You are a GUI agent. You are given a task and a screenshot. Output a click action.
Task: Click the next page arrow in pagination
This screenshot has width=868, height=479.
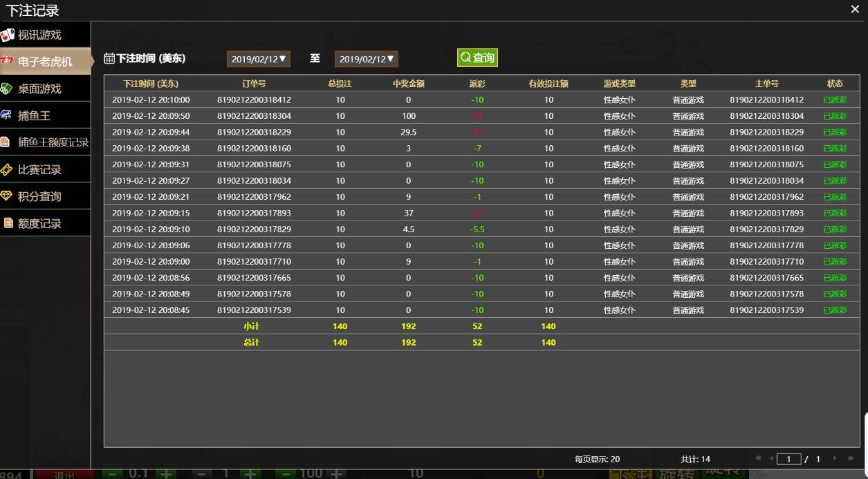[835, 458]
